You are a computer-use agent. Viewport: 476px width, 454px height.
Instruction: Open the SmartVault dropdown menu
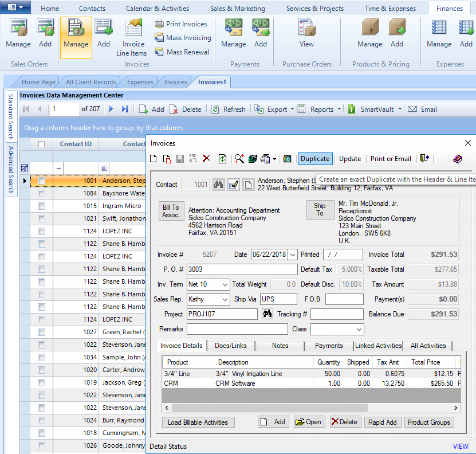click(400, 109)
